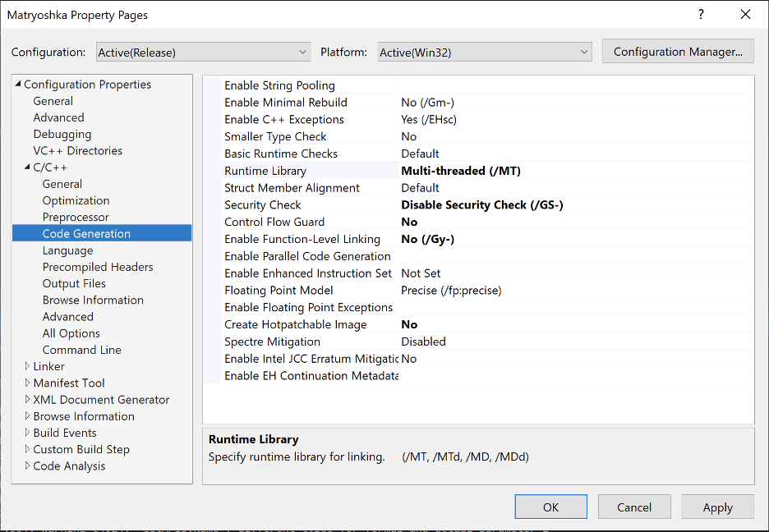Collapse the C/C++ tree node

click(x=27, y=167)
